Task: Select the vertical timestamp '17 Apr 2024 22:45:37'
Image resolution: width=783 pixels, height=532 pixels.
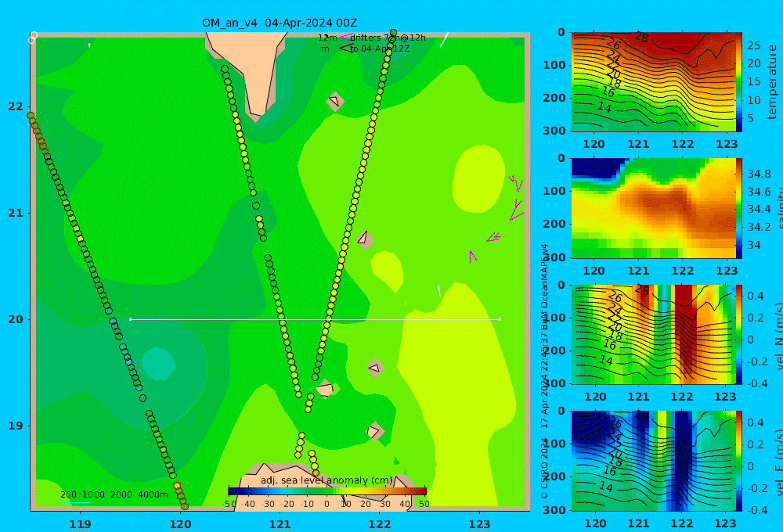Action: [544, 380]
